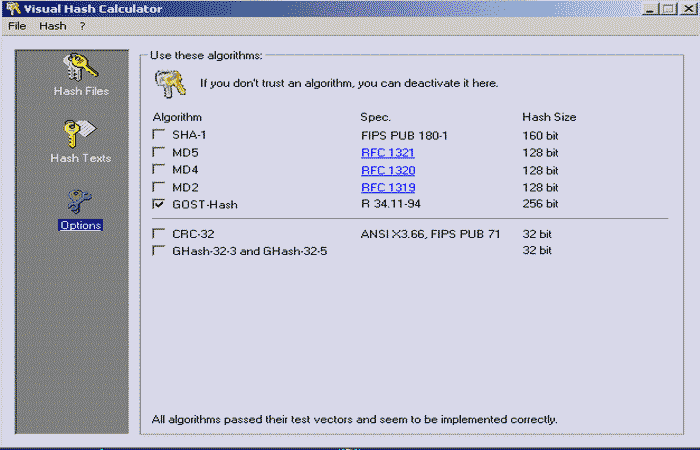Enable GHash-32-3 and GHash-32-5 checkbox
Viewport: 700px width, 450px height.
(158, 251)
